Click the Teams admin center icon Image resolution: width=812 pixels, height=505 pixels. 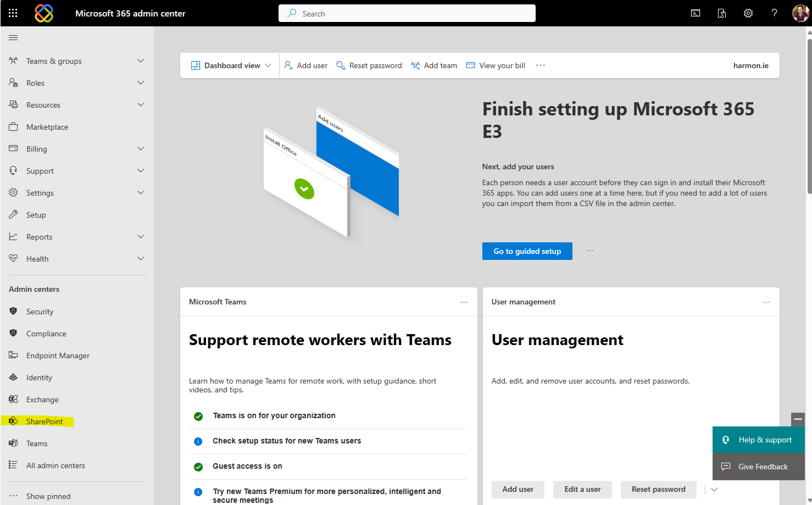pyautogui.click(x=13, y=443)
